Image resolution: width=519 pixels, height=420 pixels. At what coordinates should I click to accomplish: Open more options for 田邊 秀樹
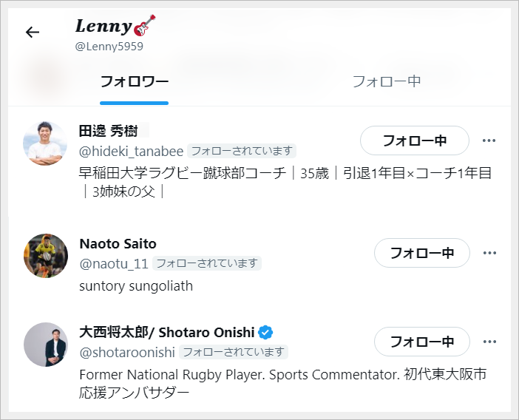[489, 140]
